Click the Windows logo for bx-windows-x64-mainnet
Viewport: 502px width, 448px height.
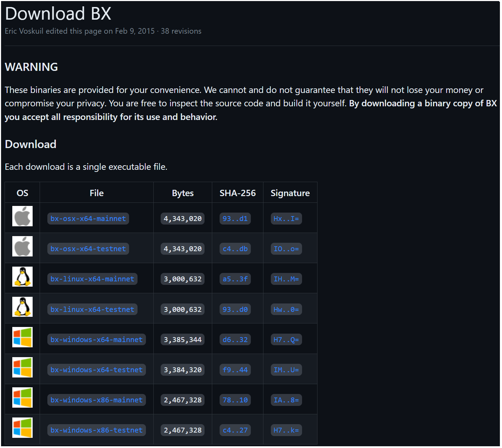22,337
